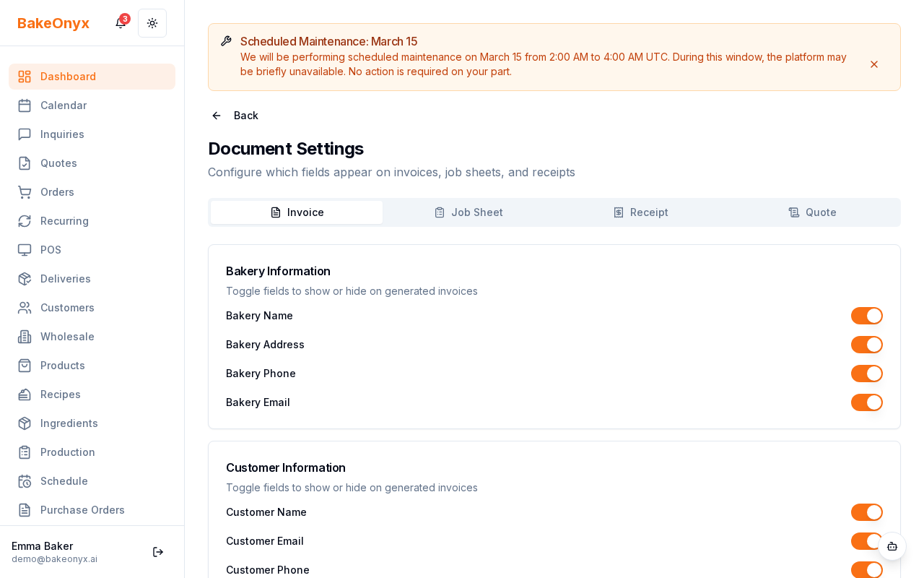Click the logout icon beside Emma Baker
Image resolution: width=924 pixels, height=578 pixels.
[157, 552]
